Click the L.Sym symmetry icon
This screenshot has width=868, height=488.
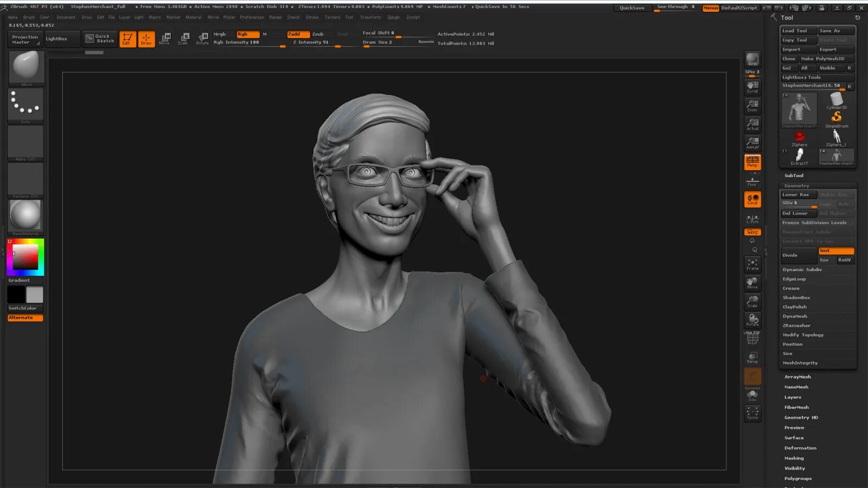pyautogui.click(x=752, y=219)
